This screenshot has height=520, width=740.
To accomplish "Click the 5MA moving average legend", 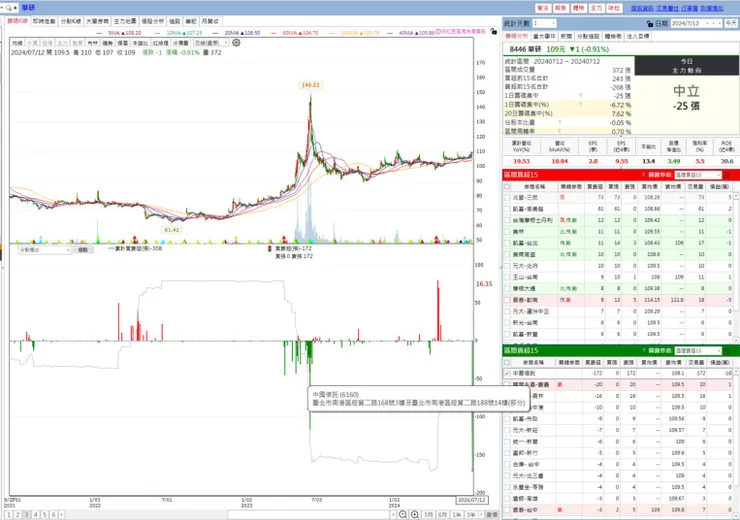I will [119, 33].
